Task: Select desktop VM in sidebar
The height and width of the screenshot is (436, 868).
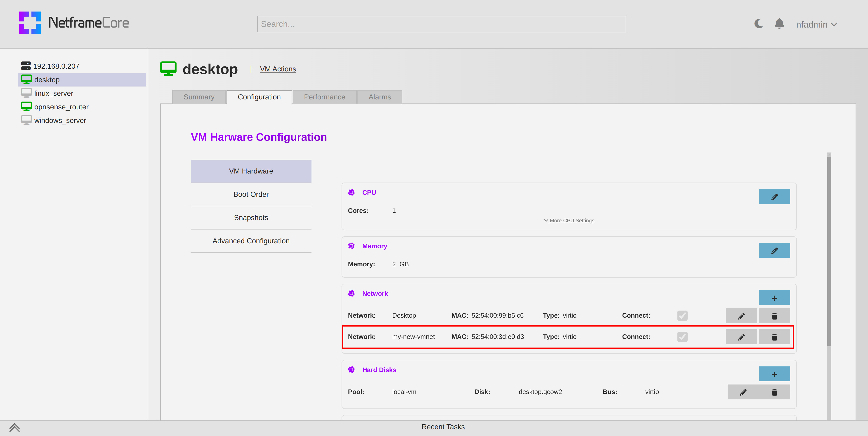Action: [x=82, y=80]
